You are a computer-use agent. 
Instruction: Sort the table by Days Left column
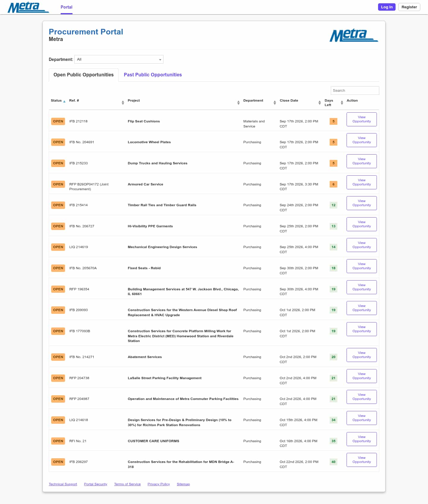[334, 103]
